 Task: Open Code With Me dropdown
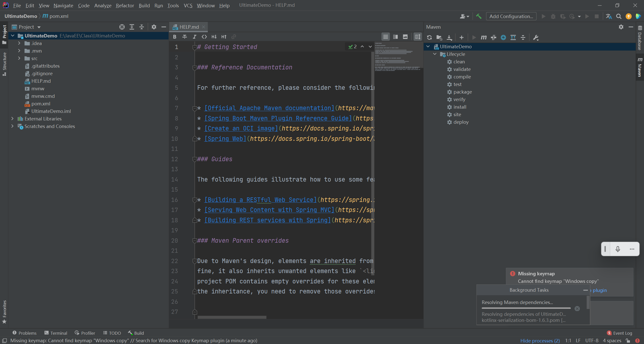click(x=464, y=16)
